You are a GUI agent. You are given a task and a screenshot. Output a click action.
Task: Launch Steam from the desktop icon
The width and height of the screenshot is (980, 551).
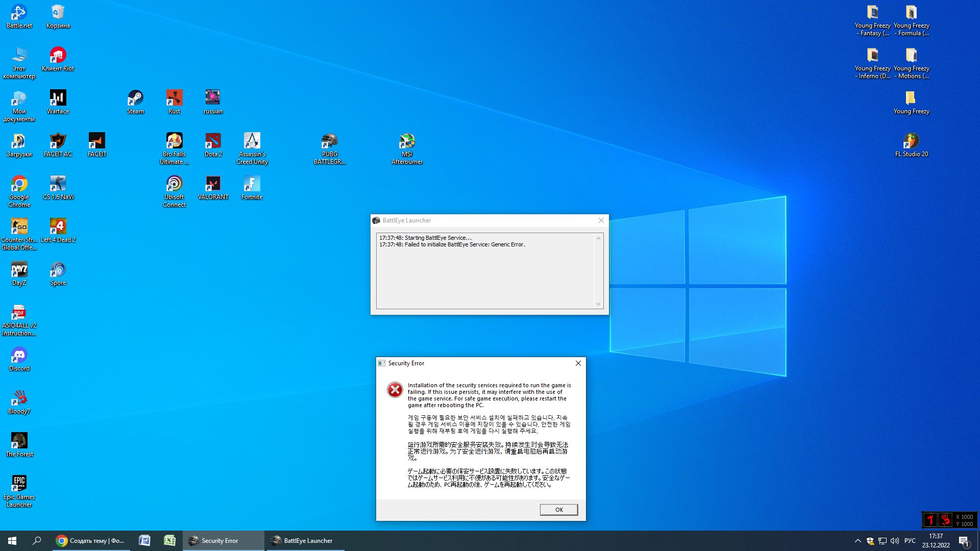[135, 102]
